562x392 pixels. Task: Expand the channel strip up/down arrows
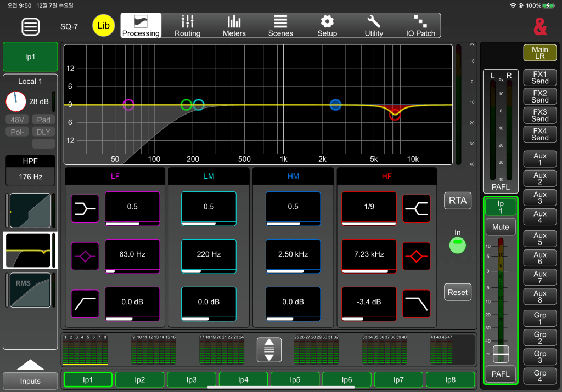pos(269,349)
